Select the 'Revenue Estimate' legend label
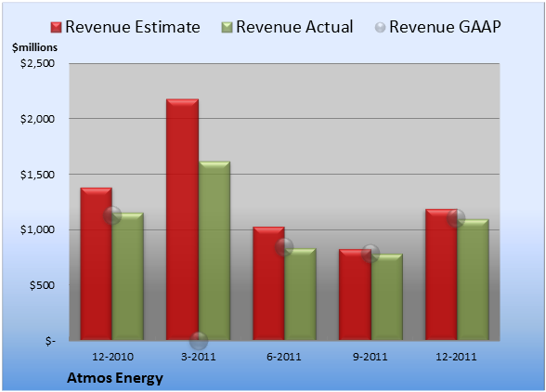Screen dimensions: 546x392 [x=133, y=27]
